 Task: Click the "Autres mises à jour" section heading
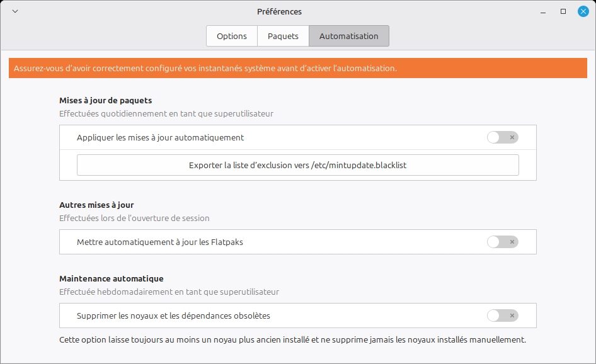[96, 205]
